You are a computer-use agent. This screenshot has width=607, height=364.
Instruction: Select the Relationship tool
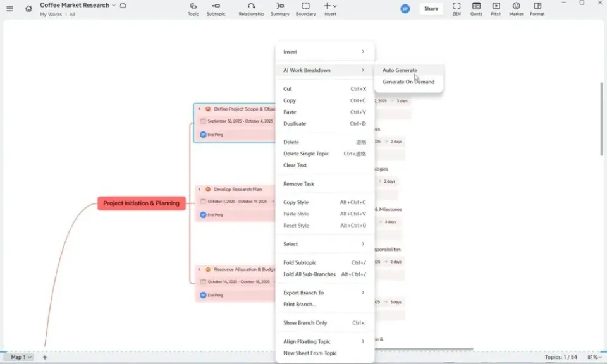point(251,6)
